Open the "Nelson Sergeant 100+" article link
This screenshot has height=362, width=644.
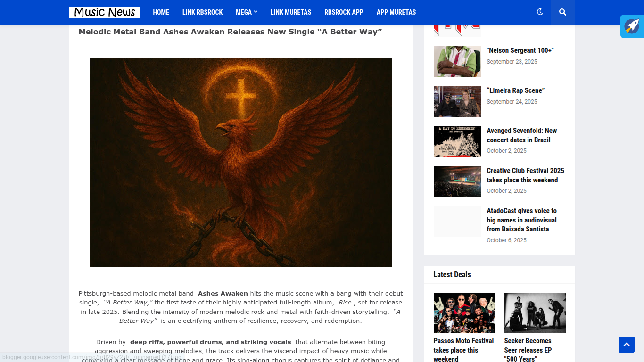[520, 50]
